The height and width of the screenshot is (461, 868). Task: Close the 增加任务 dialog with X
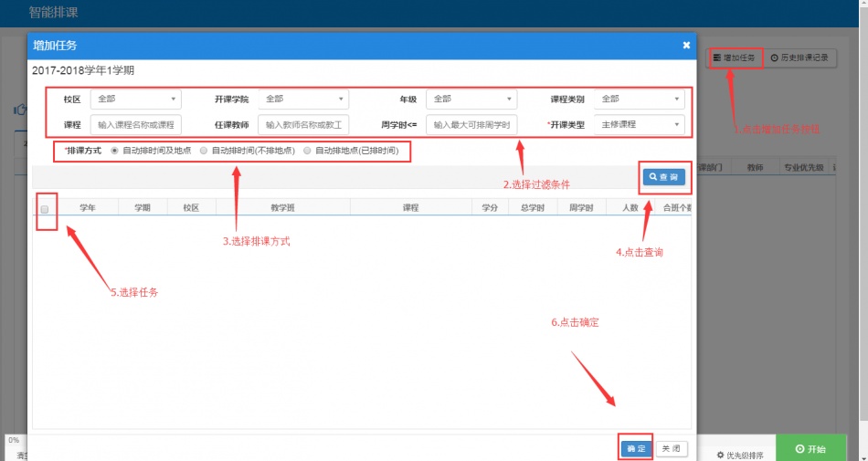(x=686, y=45)
